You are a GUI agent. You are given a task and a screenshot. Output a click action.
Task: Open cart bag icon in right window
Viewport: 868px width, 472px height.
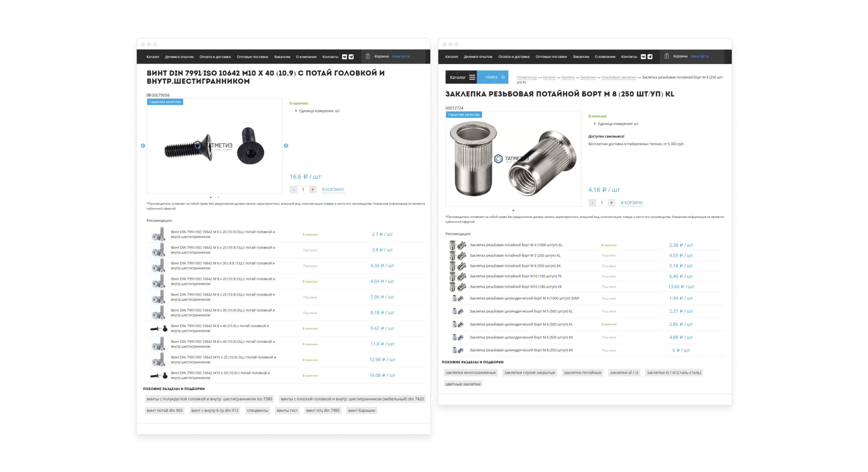666,56
